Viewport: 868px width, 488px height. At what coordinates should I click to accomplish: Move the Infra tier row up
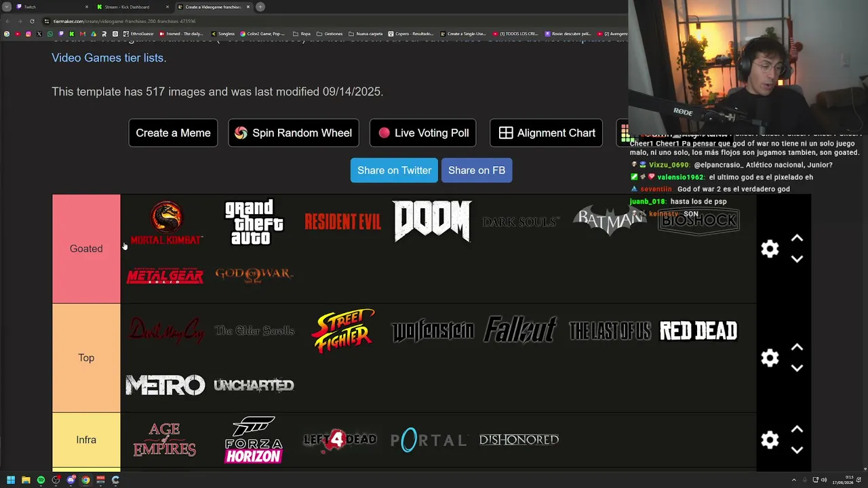797,430
